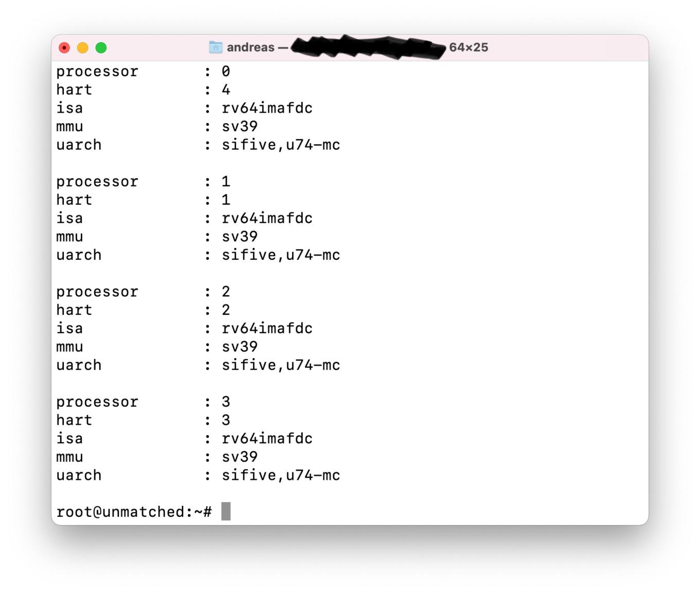Click first 'sifive,u74-mc' uarch value
The image size is (700, 593).
pyautogui.click(x=281, y=145)
